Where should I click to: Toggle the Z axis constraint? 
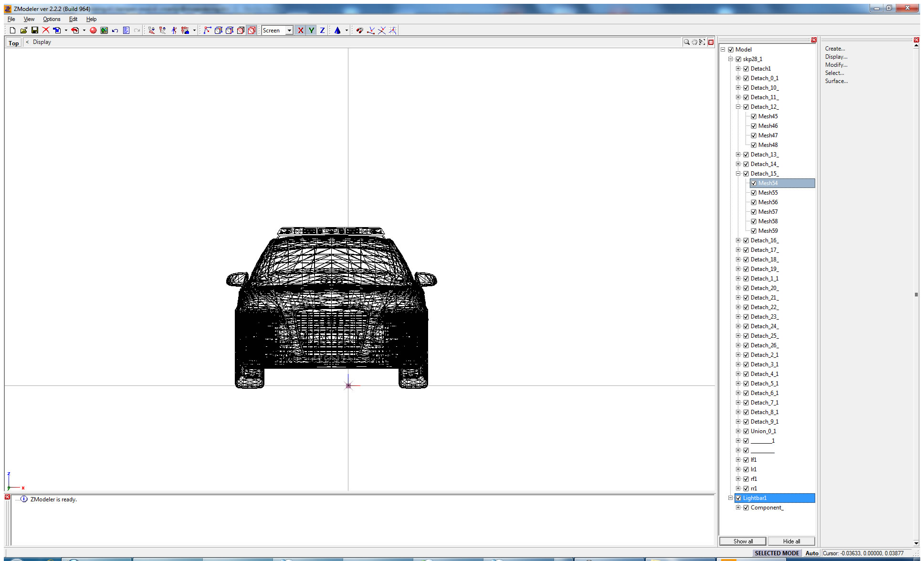322,30
